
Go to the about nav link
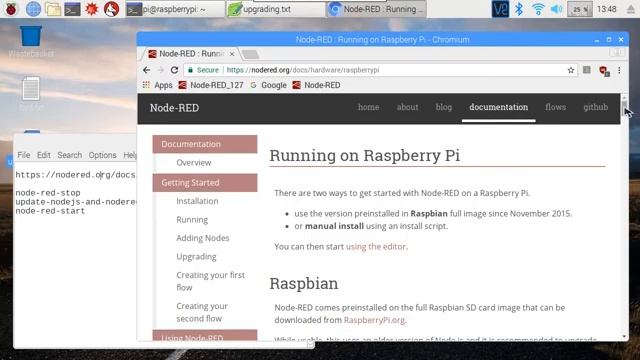[407, 107]
